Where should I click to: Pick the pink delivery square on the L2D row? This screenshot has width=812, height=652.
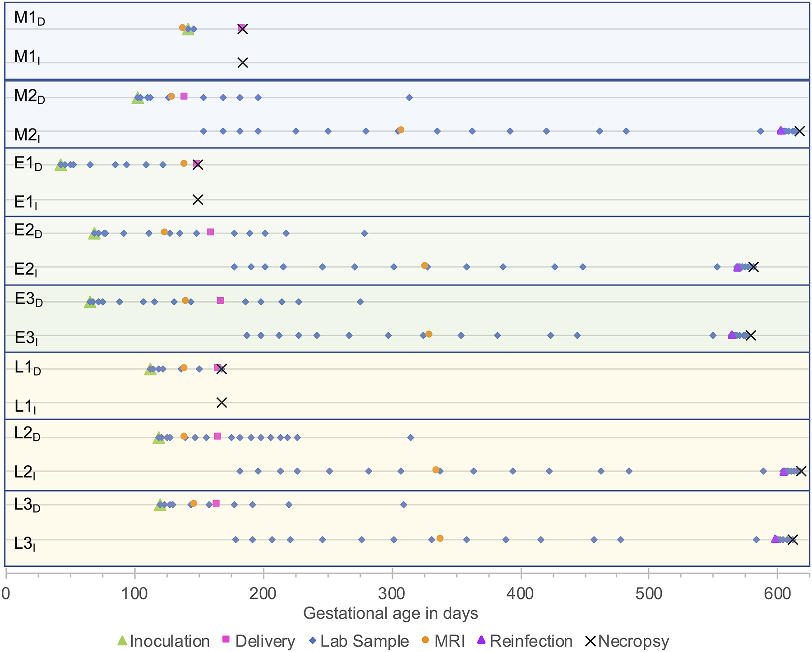pos(217,436)
